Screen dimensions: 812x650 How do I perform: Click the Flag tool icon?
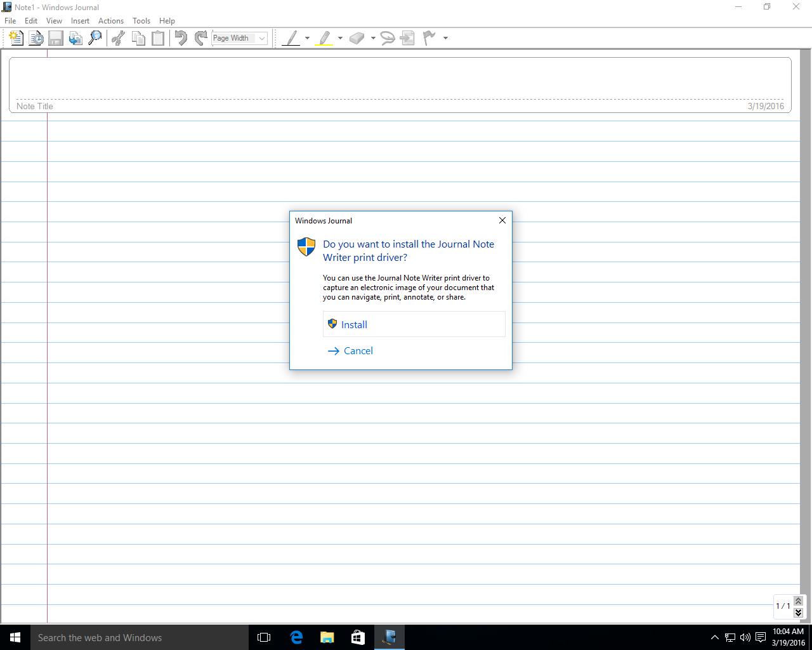429,38
